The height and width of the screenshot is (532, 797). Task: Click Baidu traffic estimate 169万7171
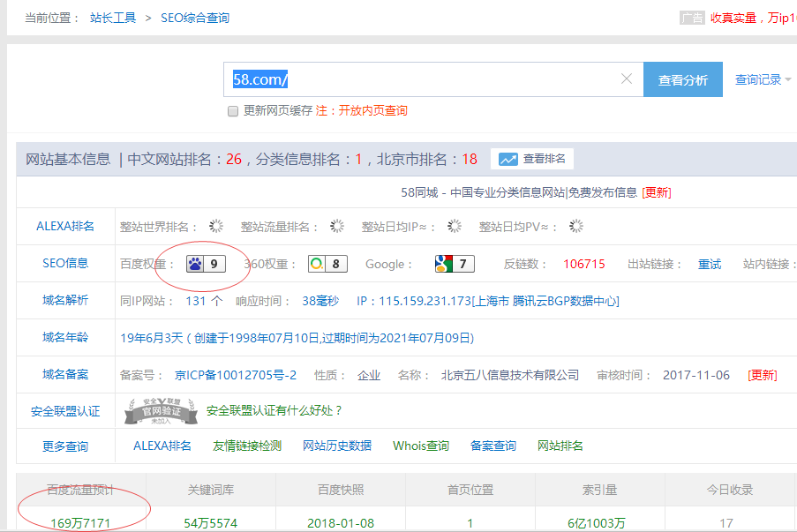click(x=80, y=523)
